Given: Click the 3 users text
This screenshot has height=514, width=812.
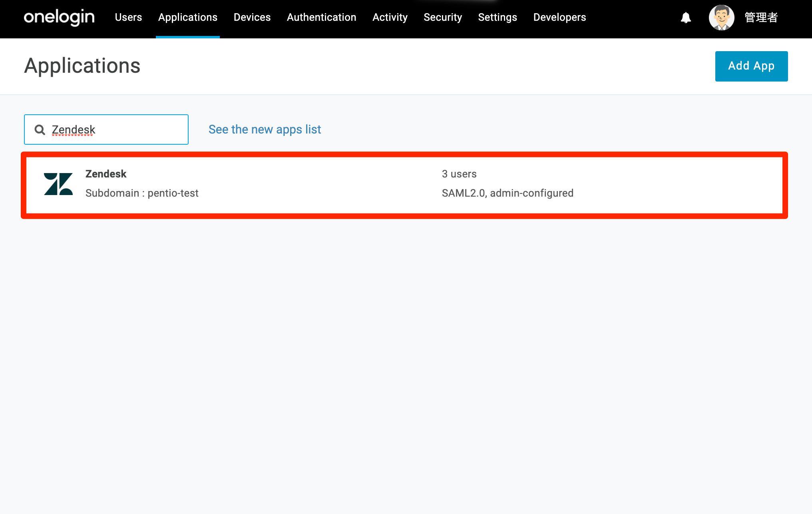Looking at the screenshot, I should click(x=459, y=174).
